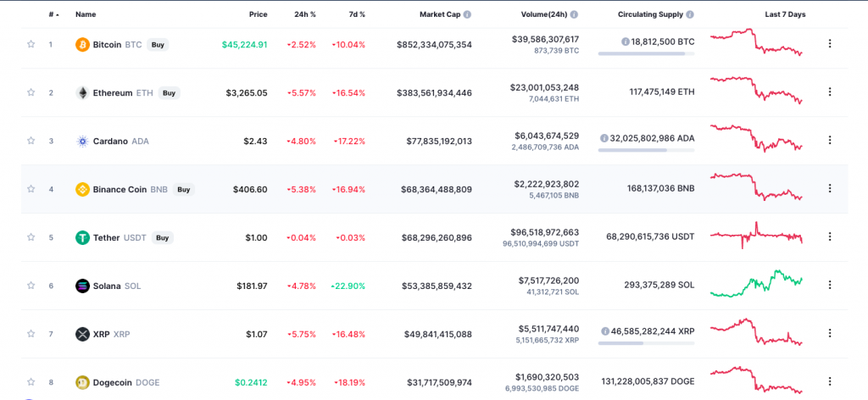Open the info icon beside Volume(24h) header

574,14
